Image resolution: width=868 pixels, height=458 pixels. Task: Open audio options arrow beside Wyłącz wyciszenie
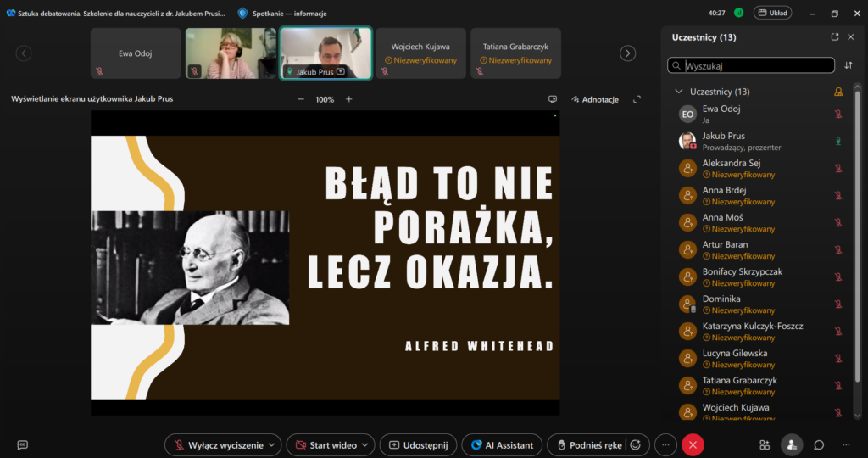coord(271,444)
